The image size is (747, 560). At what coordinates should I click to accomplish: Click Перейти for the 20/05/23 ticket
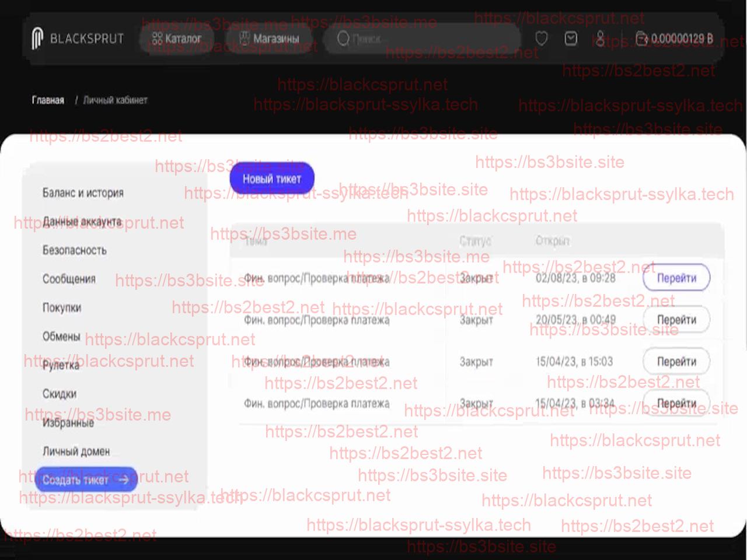(x=676, y=320)
